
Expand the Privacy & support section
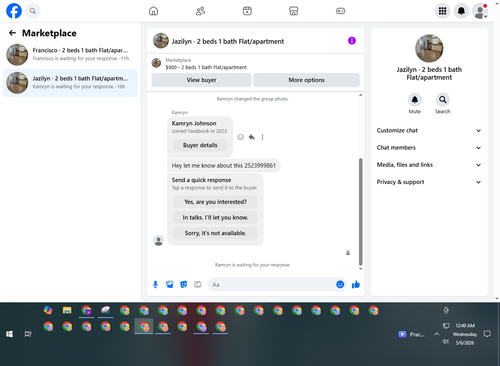pos(429,182)
